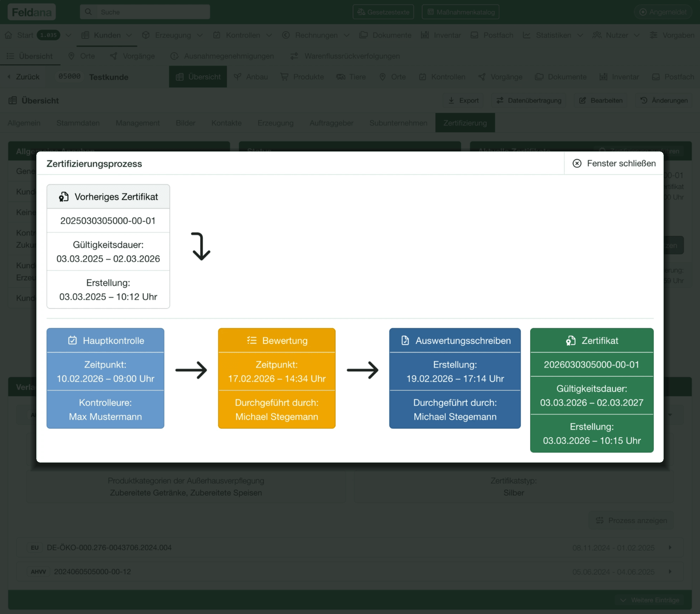
Task: Open Vorgaben in main navigation
Action: point(672,35)
